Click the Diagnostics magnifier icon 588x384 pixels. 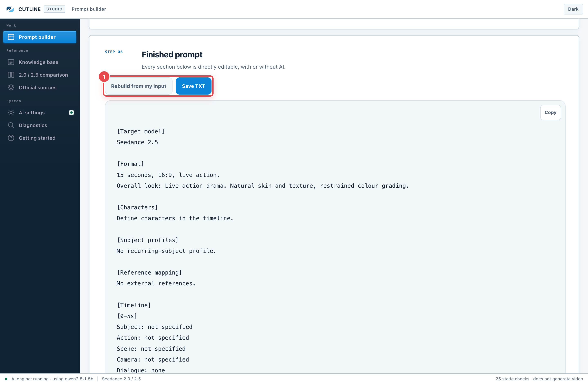click(11, 125)
